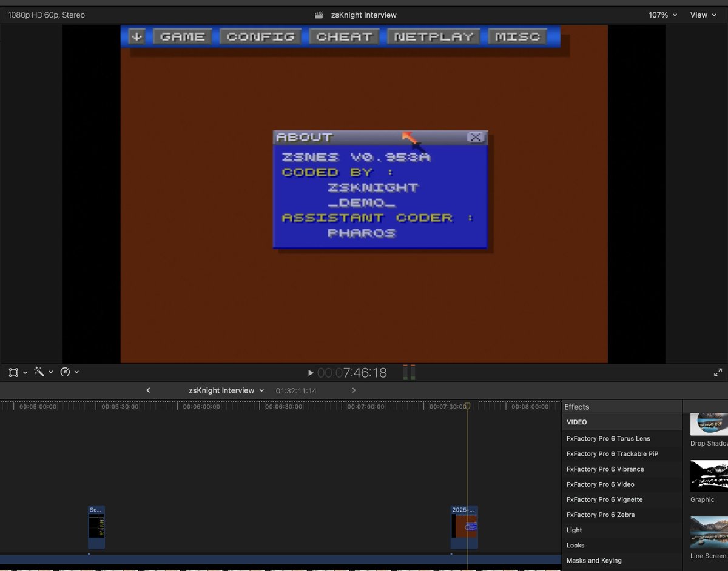Click the ABOUT dialog title bar

point(380,138)
